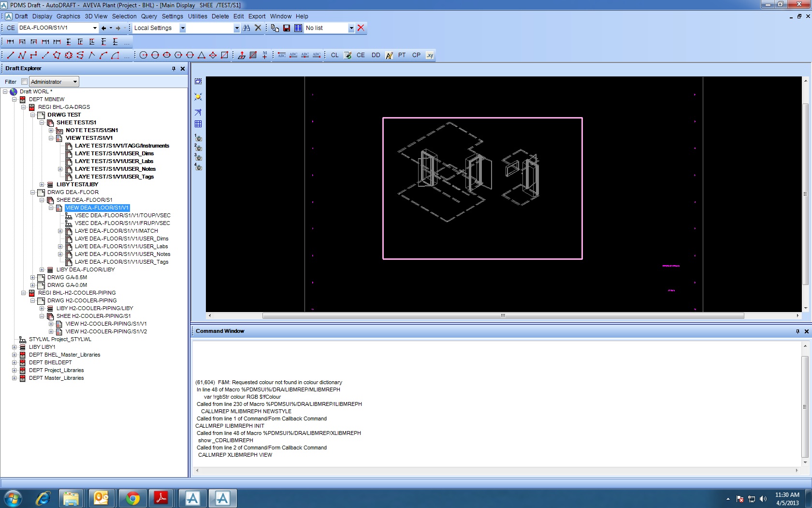
Task: Open the Export menu
Action: click(257, 16)
